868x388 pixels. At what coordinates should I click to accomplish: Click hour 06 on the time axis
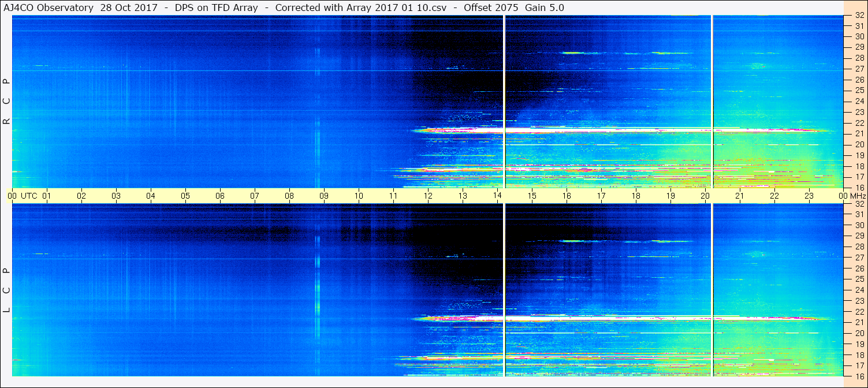click(220, 196)
